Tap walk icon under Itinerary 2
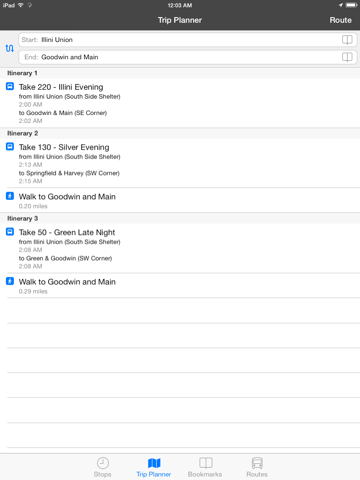The height and width of the screenshot is (480, 360). (x=10, y=196)
